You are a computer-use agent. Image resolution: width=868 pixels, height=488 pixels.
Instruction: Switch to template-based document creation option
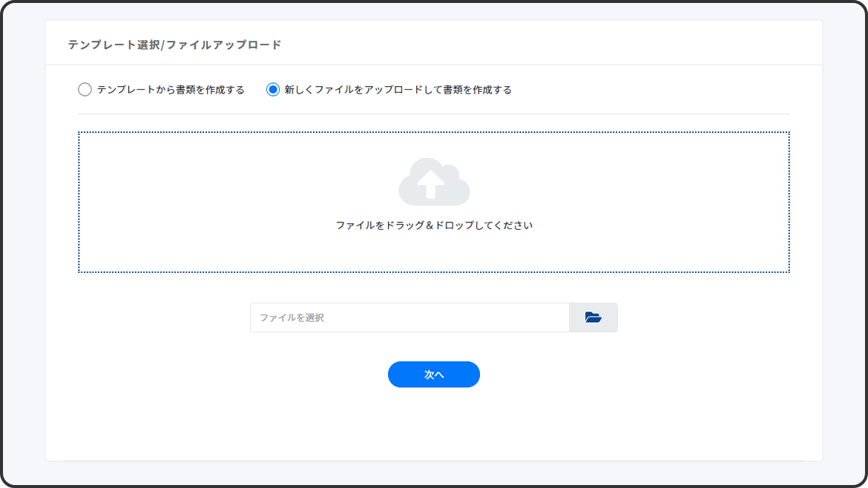[x=85, y=90]
